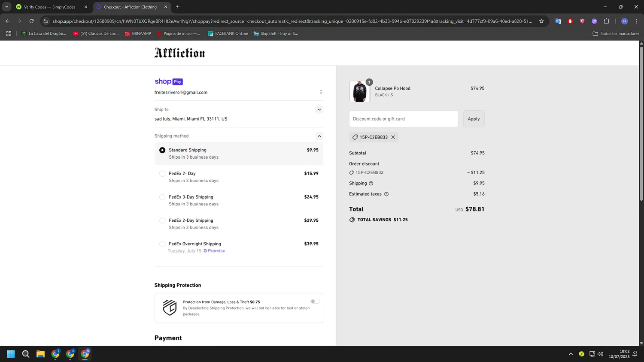Click the Shop Pay logo

coord(169,81)
